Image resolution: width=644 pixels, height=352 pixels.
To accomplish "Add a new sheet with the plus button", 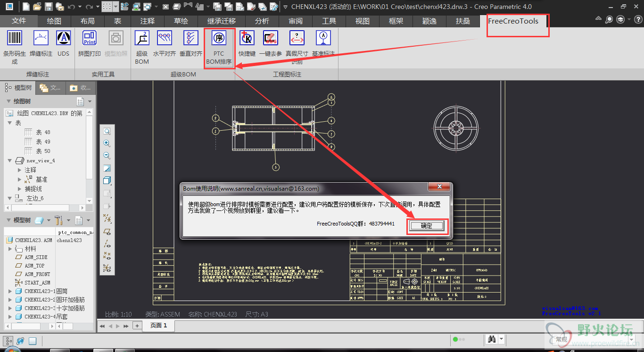I will pos(137,326).
